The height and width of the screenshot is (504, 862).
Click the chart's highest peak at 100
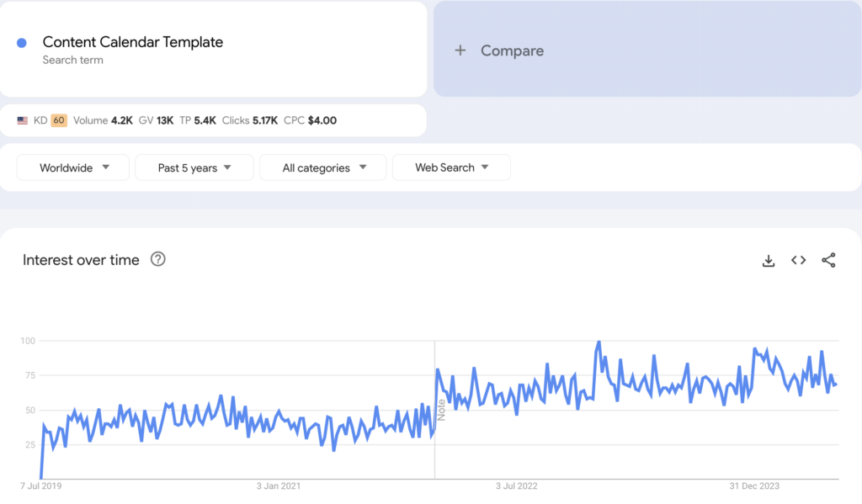[599, 342]
